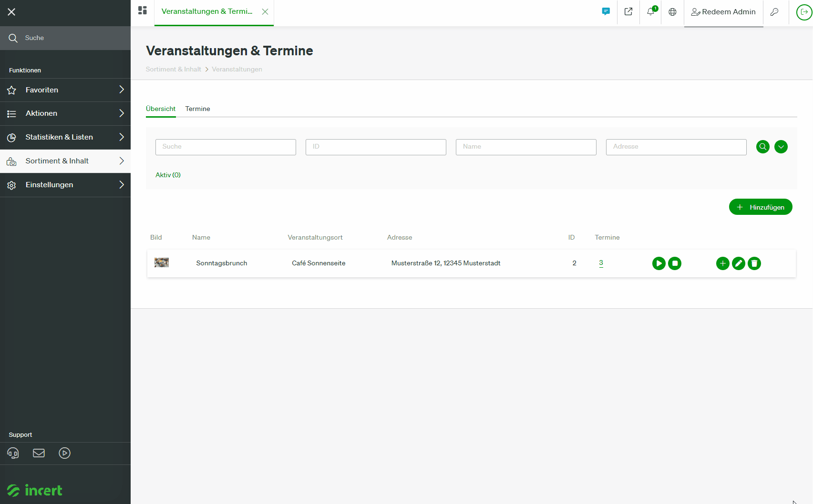This screenshot has width=813, height=504.
Task: Deactivate Sonntagsbrunch with the stop button
Action: point(675,263)
